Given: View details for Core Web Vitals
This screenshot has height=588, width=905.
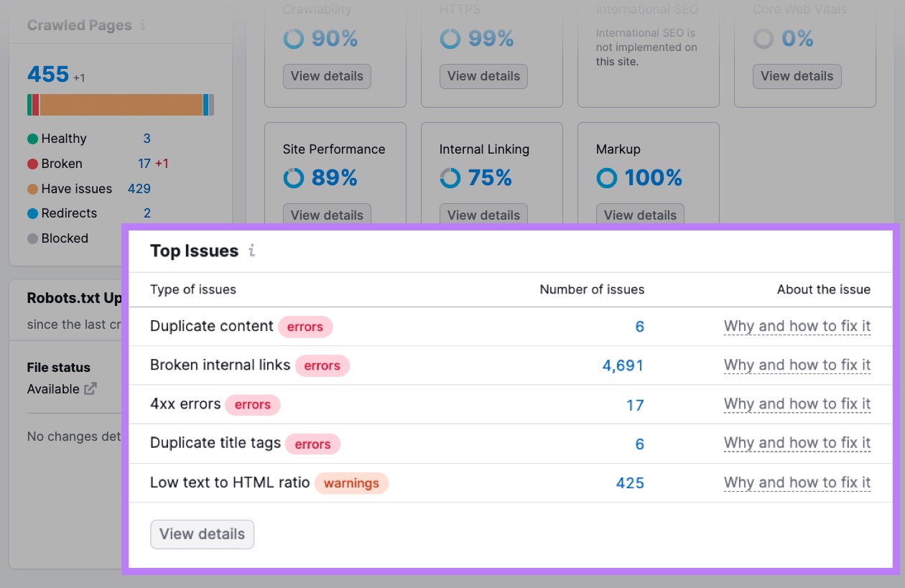Looking at the screenshot, I should [797, 76].
